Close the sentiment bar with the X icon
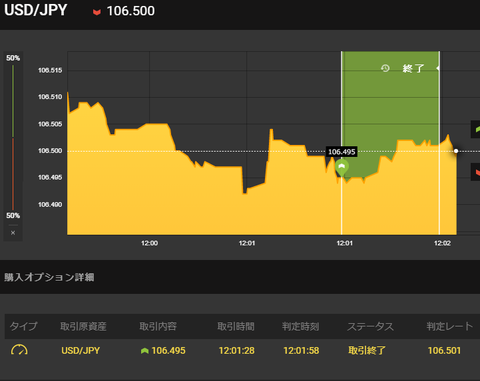Viewport: 480px width, 381px height. coord(13,233)
